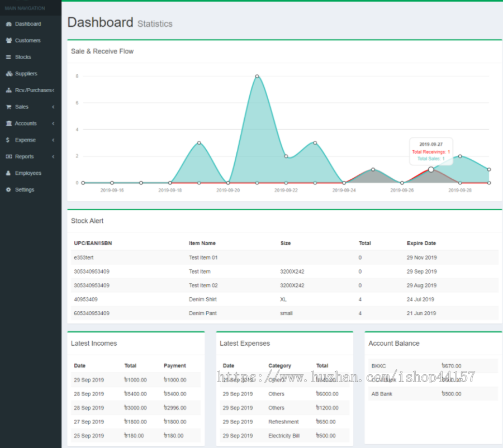This screenshot has height=448, width=503.
Task: Open the Dashboard menu item
Action: click(31, 24)
